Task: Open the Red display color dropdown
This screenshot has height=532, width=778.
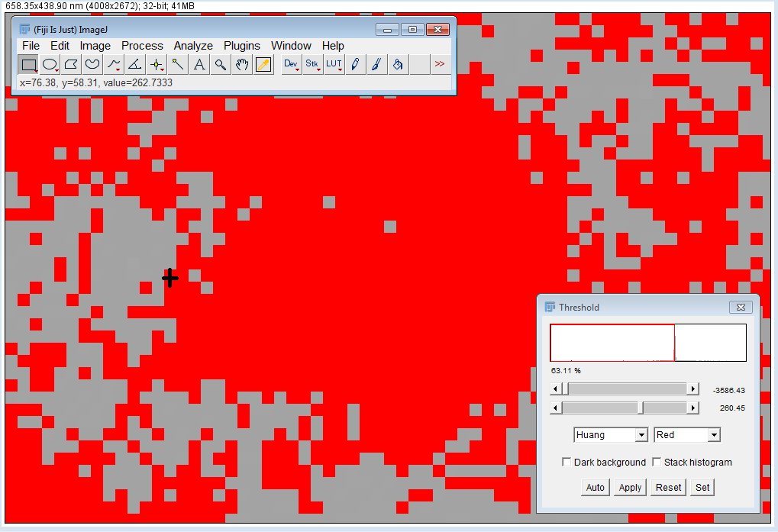Action: [687, 435]
